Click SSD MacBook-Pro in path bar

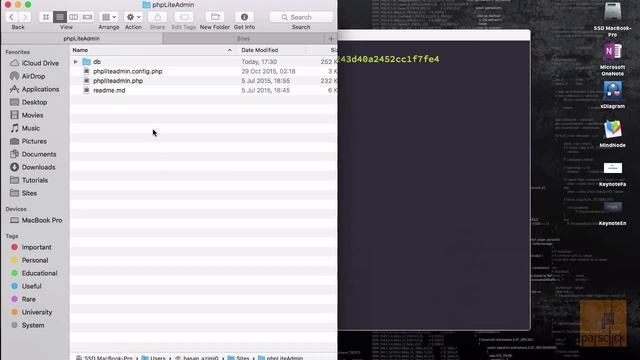coord(104,358)
